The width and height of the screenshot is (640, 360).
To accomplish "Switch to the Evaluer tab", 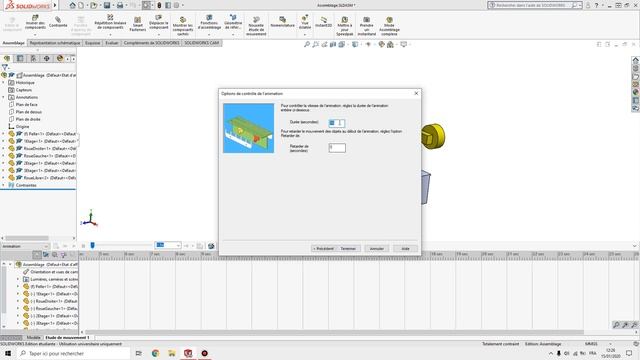I will [111, 43].
